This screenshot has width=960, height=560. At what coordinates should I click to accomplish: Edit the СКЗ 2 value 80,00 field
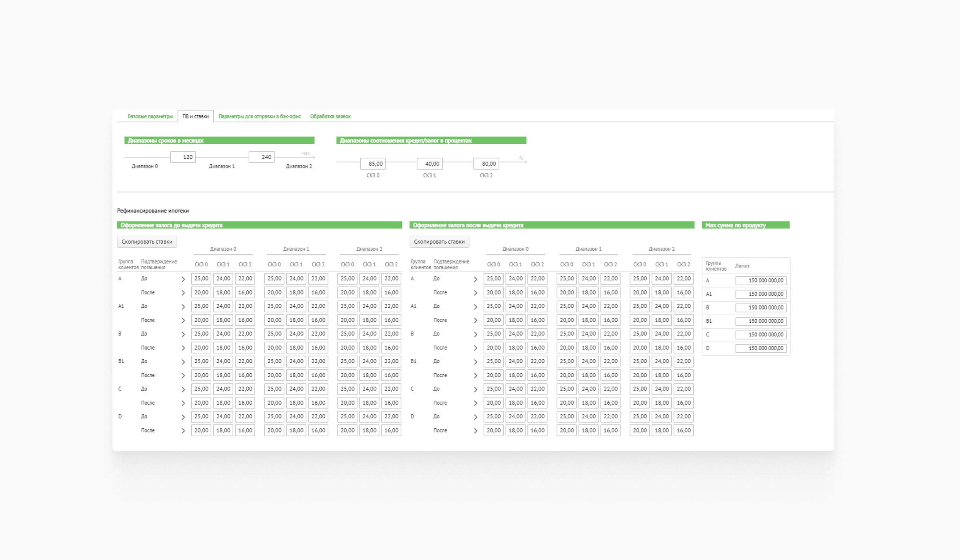point(486,164)
